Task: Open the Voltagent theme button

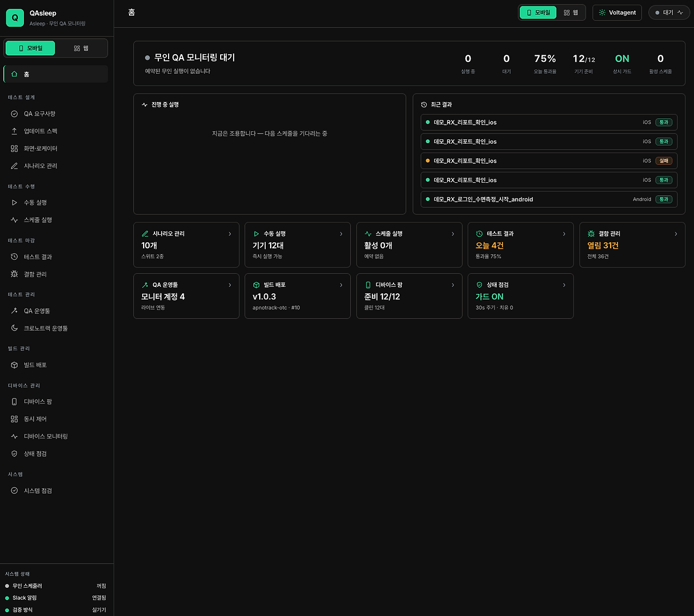Action: coord(617,12)
